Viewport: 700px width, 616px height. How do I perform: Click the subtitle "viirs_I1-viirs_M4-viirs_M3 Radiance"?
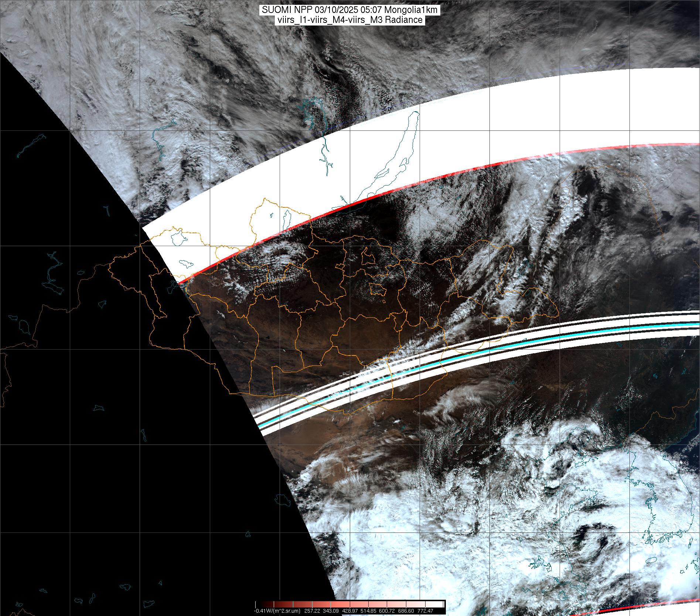[349, 20]
